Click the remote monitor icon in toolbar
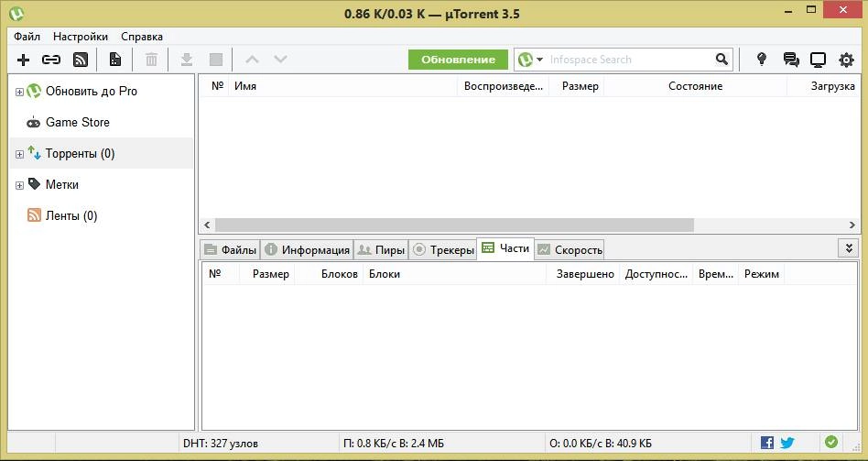Viewport: 868px width, 461px height. click(819, 60)
